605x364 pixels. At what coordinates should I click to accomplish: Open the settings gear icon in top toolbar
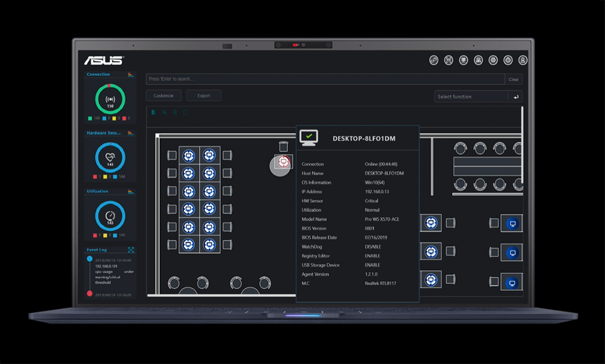click(493, 60)
